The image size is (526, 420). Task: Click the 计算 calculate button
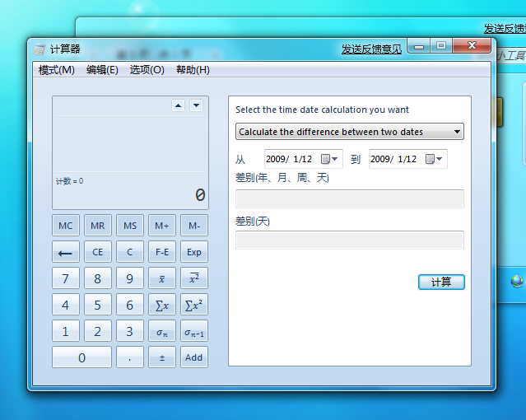(x=441, y=282)
